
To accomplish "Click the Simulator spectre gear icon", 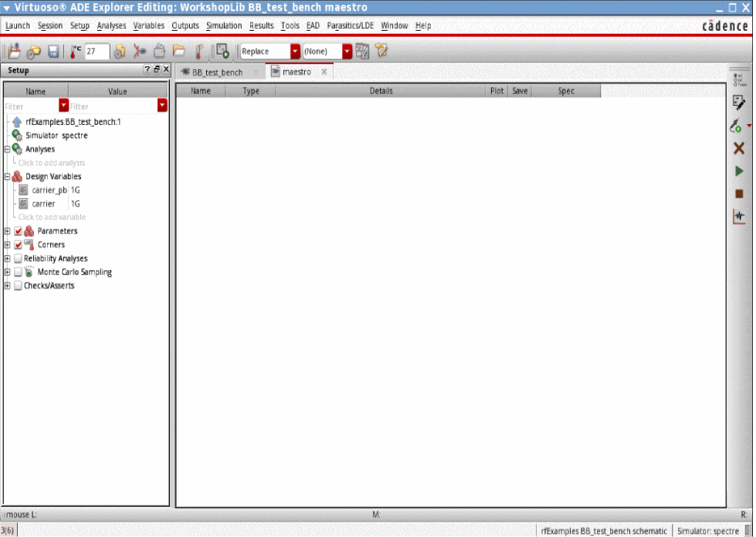I will click(17, 135).
